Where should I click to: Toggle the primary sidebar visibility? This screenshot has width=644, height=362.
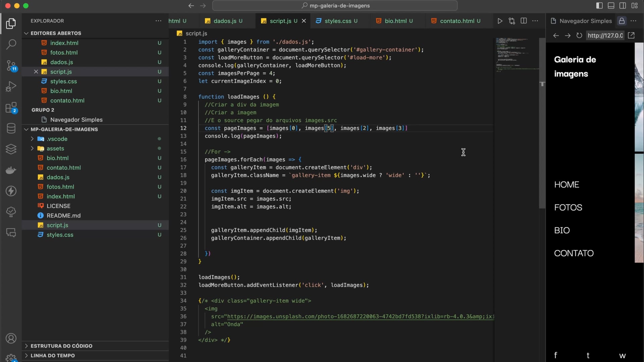[x=599, y=6]
